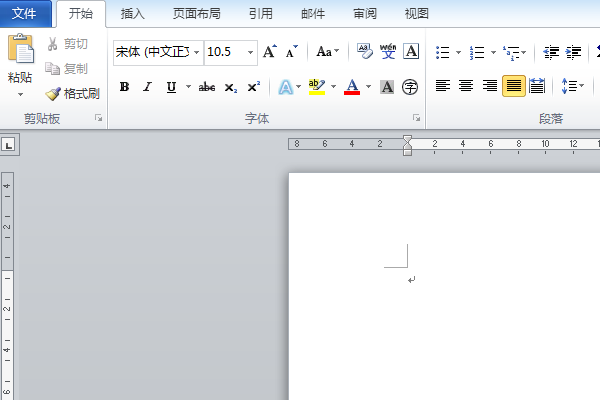Select the 开始 (Home) tab
Image resolution: width=600 pixels, height=400 pixels.
[81, 14]
